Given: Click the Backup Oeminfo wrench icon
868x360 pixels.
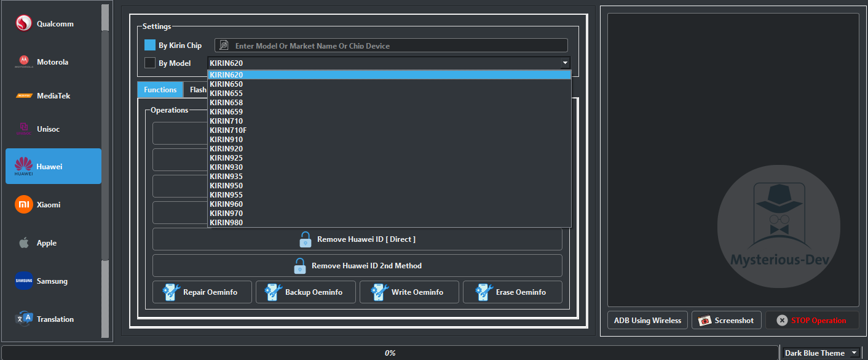Looking at the screenshot, I should click(274, 292).
